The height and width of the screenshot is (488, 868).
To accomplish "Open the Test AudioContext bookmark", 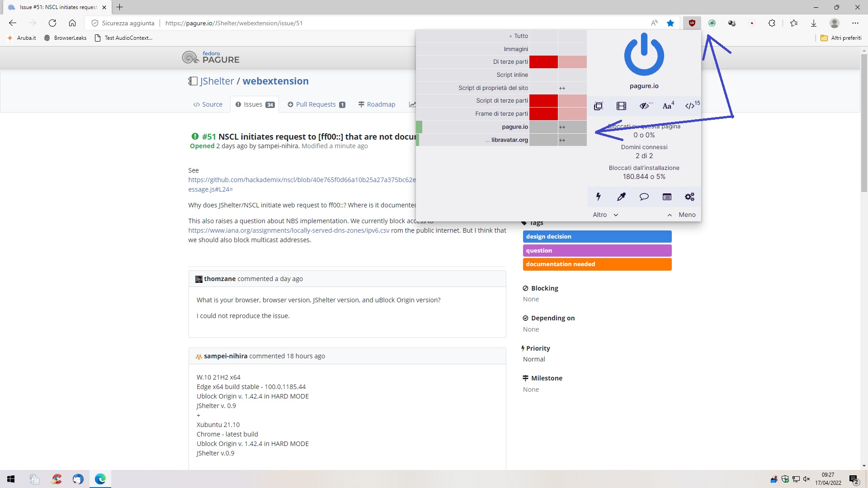I will point(123,38).
